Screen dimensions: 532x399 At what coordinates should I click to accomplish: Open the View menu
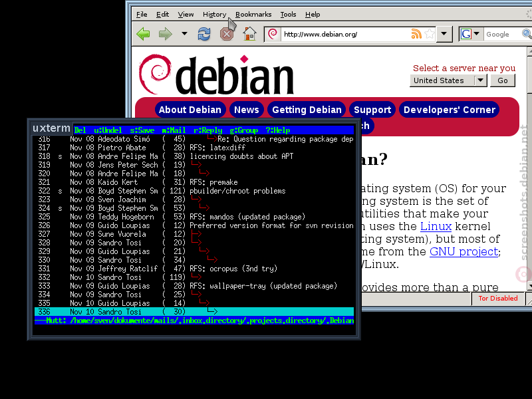click(186, 14)
